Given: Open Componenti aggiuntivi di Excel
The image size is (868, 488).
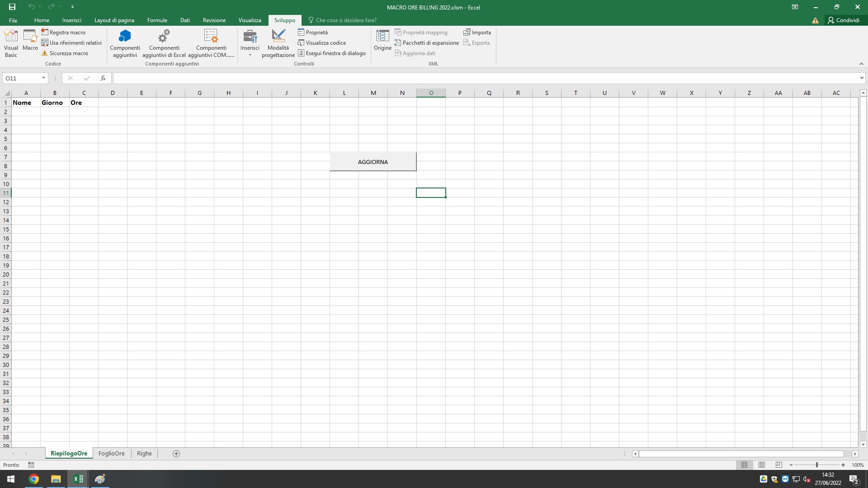Looking at the screenshot, I should pos(164,43).
